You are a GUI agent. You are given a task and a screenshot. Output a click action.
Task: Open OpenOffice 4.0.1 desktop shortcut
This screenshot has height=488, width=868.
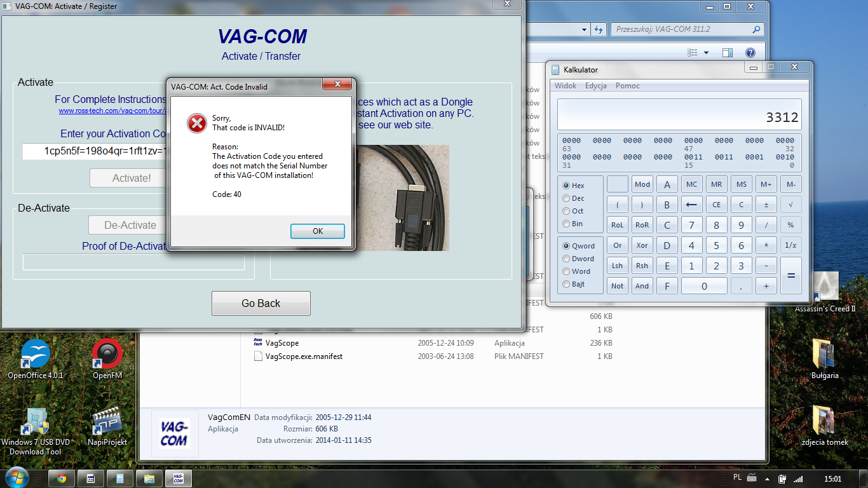pyautogui.click(x=35, y=359)
